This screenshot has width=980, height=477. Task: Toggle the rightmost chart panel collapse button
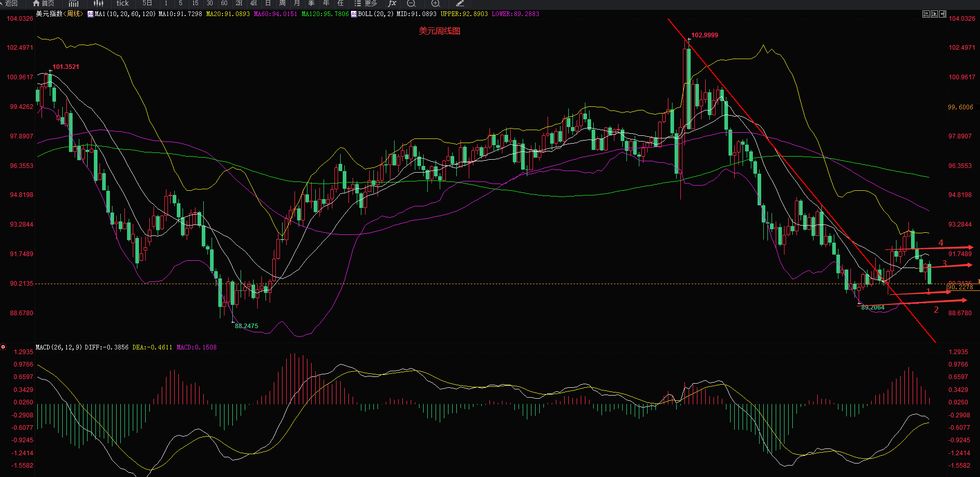click(943, 14)
